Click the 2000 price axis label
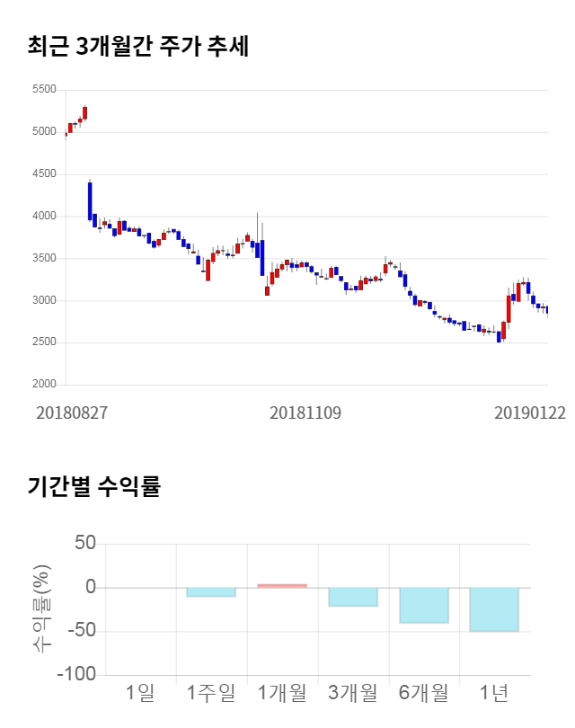The width and height of the screenshot is (575, 728). coord(43,385)
